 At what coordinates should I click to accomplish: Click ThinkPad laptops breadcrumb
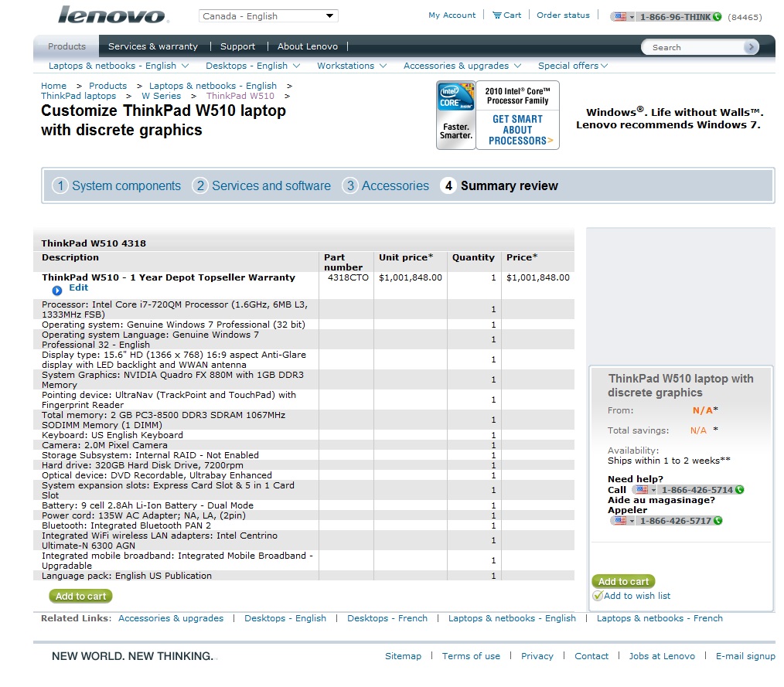click(x=78, y=95)
